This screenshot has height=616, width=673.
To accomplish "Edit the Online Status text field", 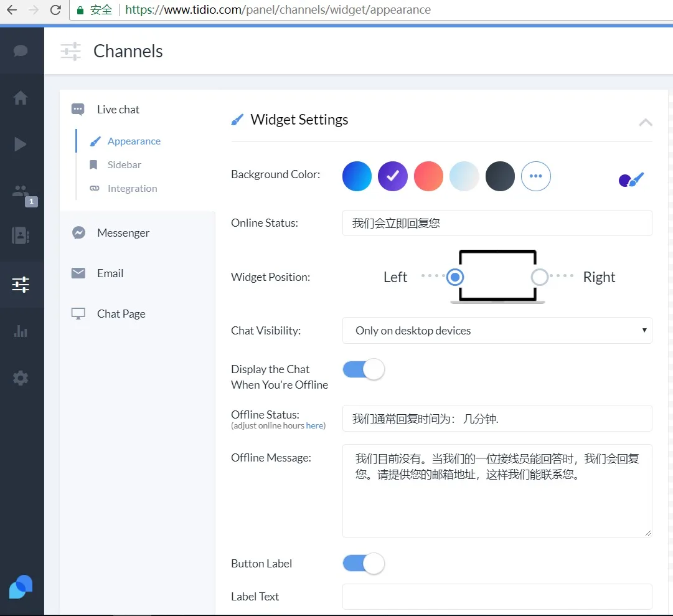I will point(497,223).
